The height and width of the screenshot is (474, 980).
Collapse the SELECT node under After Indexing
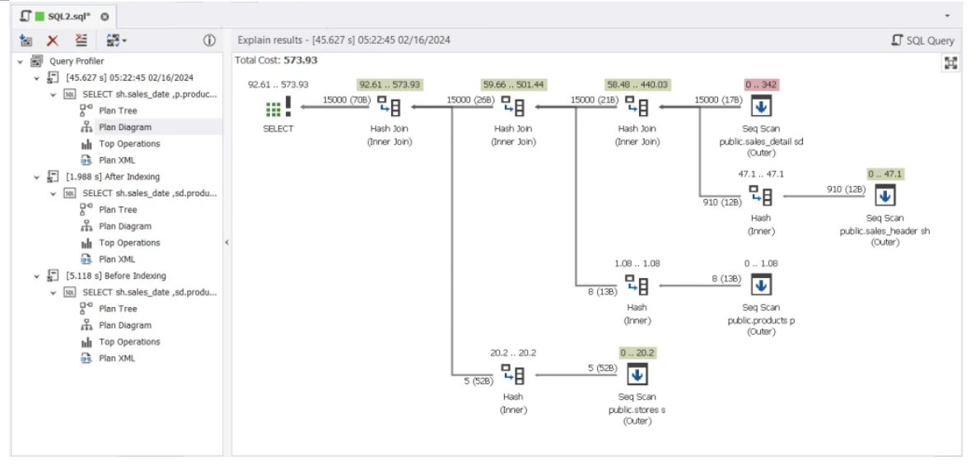pyautogui.click(x=54, y=193)
